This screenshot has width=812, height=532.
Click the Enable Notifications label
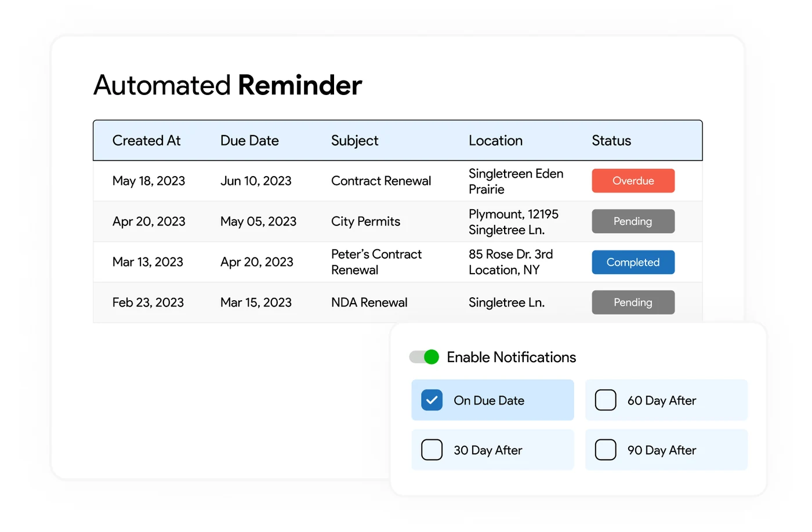511,357
